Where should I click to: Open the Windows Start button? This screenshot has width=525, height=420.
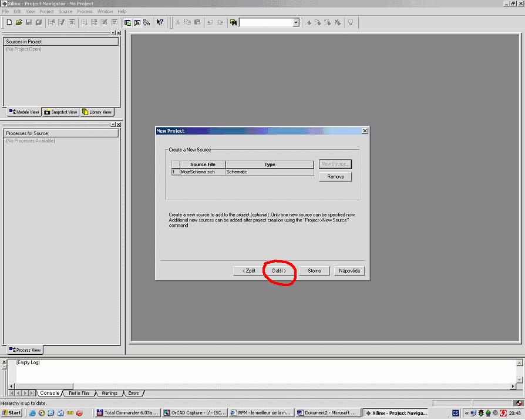[12, 412]
